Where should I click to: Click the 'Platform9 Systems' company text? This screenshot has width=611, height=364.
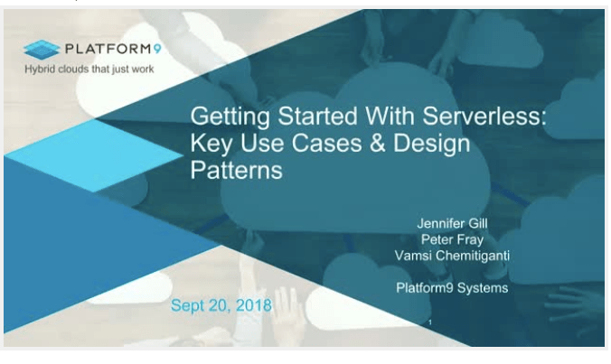pyautogui.click(x=452, y=288)
